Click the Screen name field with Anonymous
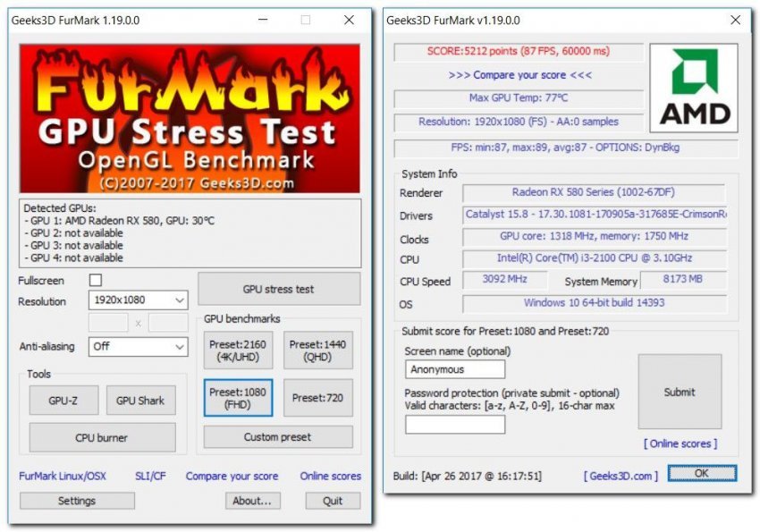 pyautogui.click(x=455, y=369)
